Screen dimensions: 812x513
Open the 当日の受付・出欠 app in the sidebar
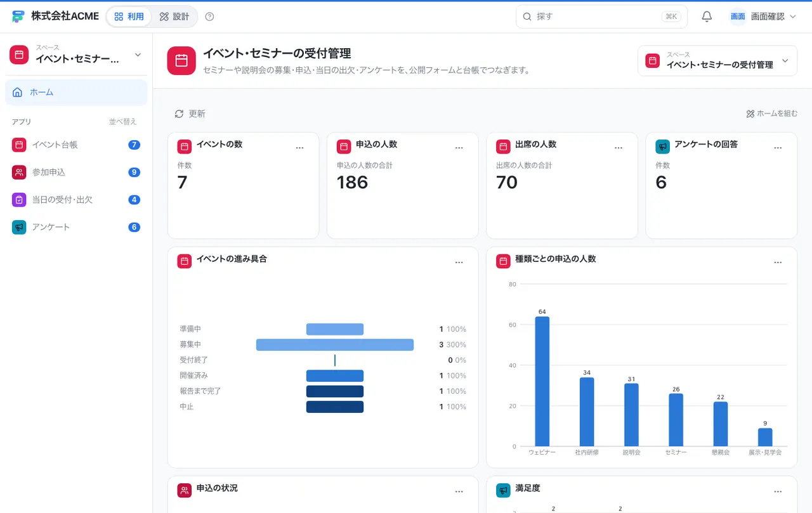point(76,200)
